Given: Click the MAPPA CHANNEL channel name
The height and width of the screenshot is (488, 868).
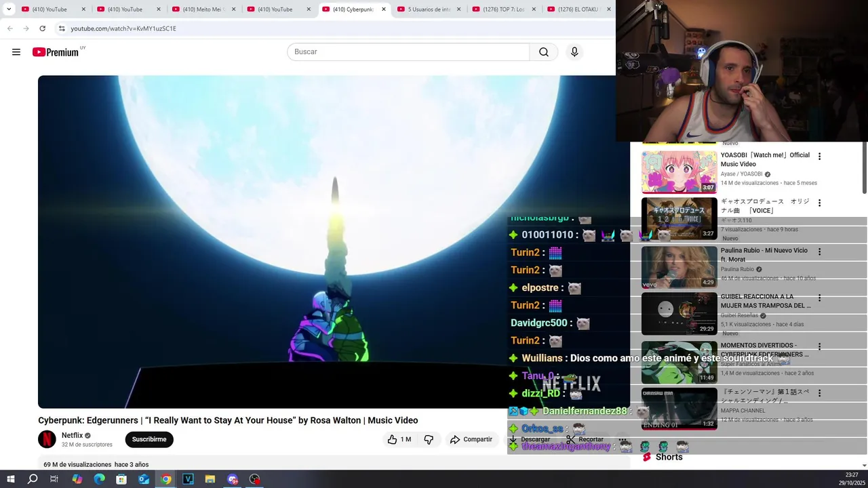Looking at the screenshot, I should pos(743,411).
